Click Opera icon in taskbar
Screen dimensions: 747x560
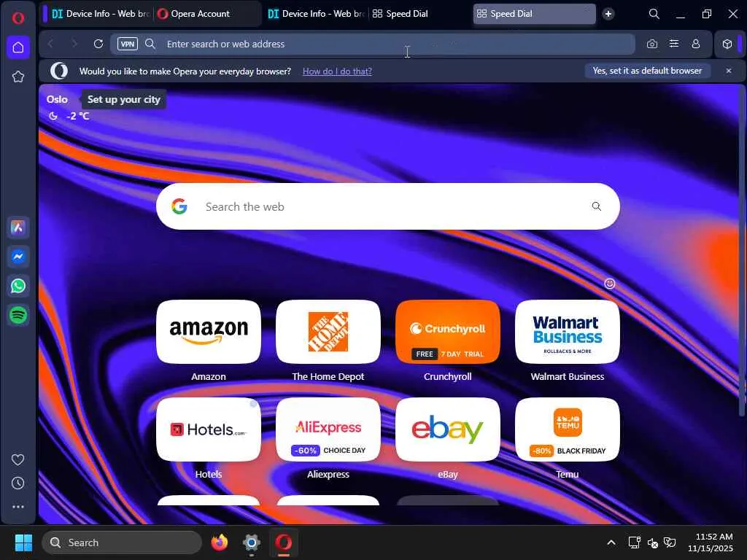point(284,542)
